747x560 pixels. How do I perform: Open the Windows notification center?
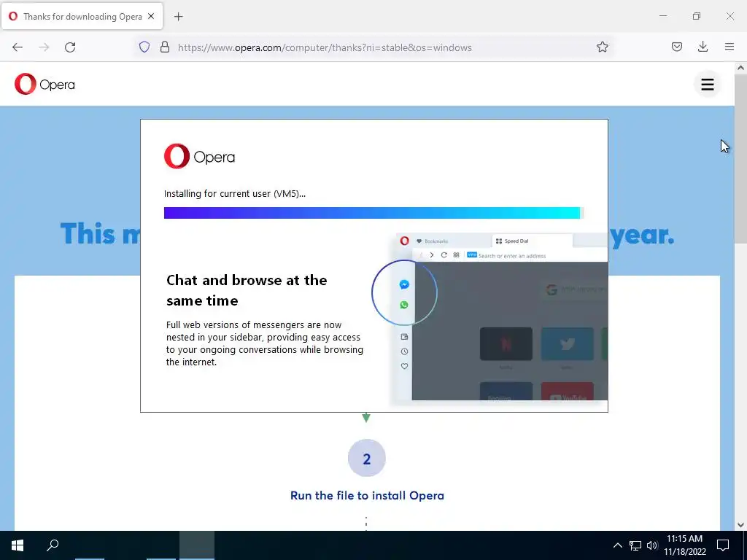click(723, 545)
